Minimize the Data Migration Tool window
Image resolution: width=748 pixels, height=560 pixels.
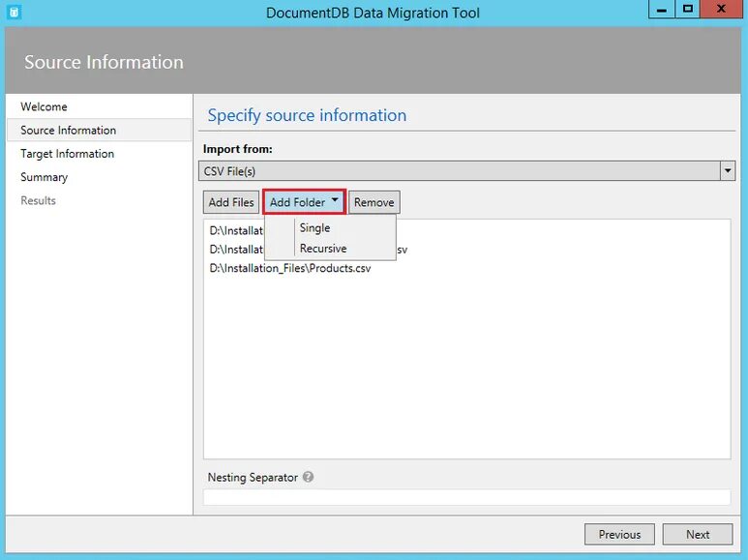(x=661, y=9)
